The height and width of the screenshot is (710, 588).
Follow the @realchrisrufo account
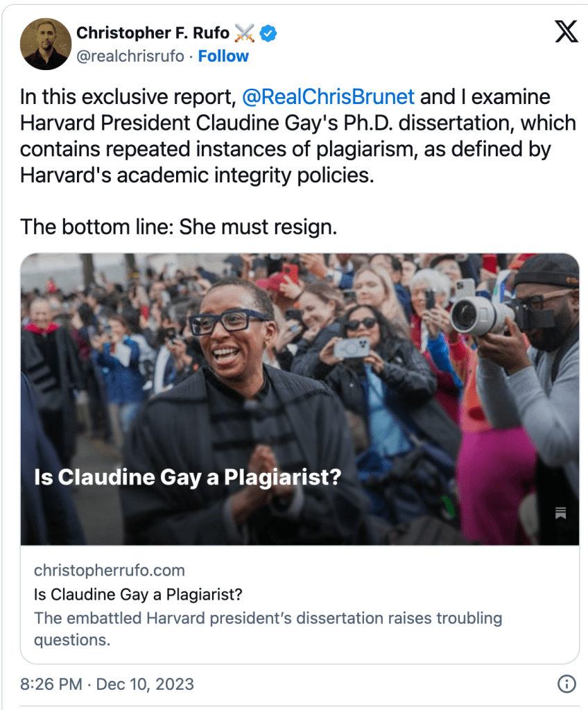[223, 56]
